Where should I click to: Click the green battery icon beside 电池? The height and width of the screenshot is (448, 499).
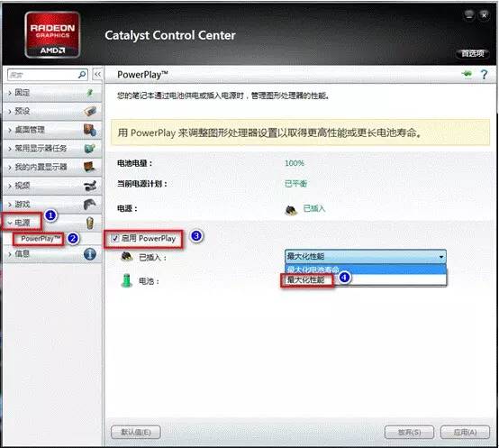[127, 280]
